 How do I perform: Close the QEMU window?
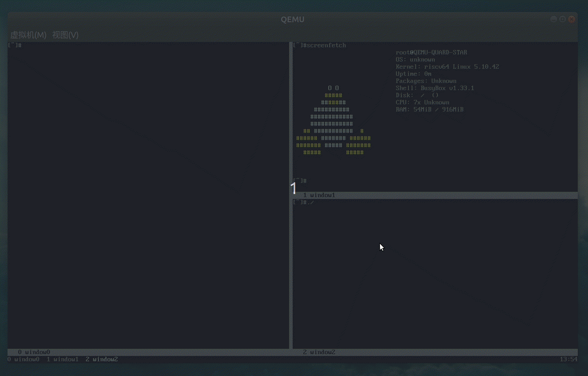pyautogui.click(x=572, y=19)
